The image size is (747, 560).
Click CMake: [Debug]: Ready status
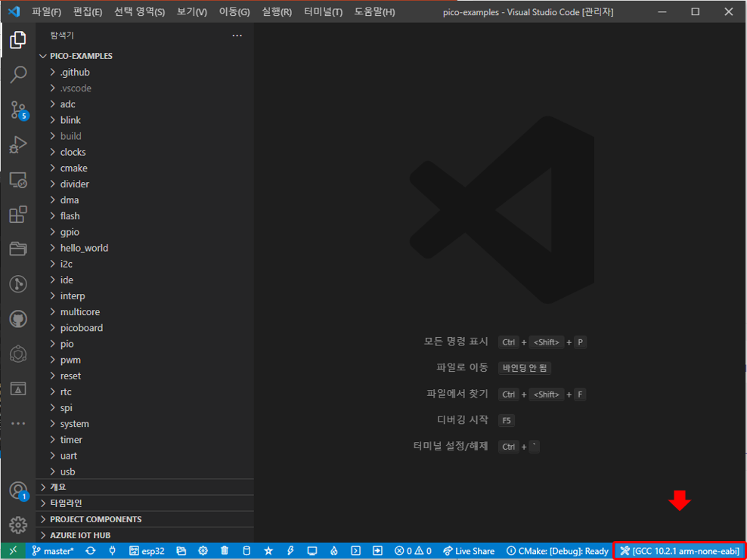tap(557, 551)
